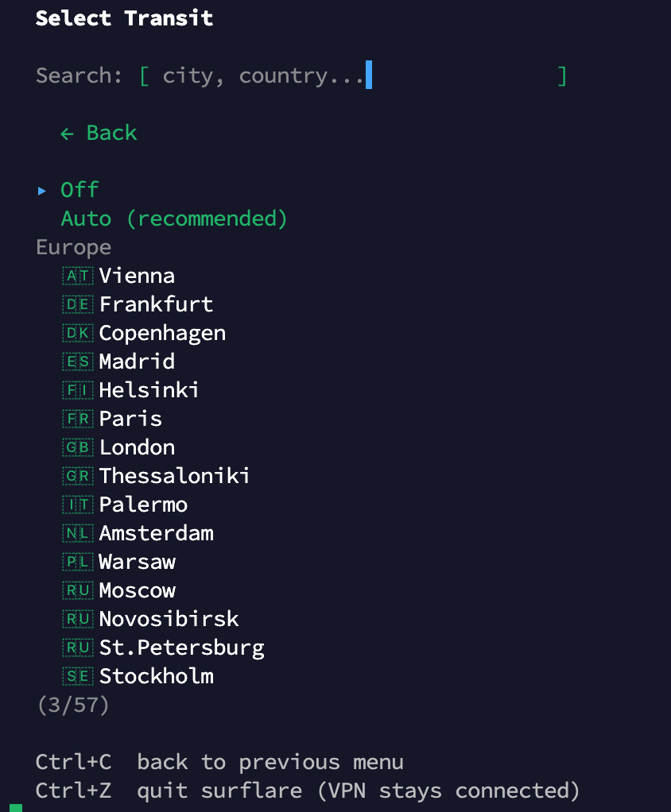This screenshot has width=671, height=812.
Task: Click the DE flag icon beside Frankfurt
Action: [x=78, y=304]
